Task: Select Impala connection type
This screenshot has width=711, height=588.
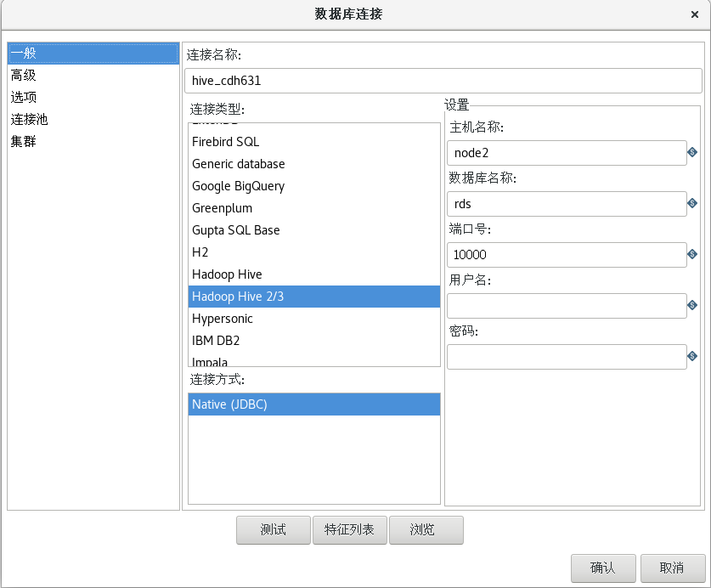Action: tap(314, 360)
